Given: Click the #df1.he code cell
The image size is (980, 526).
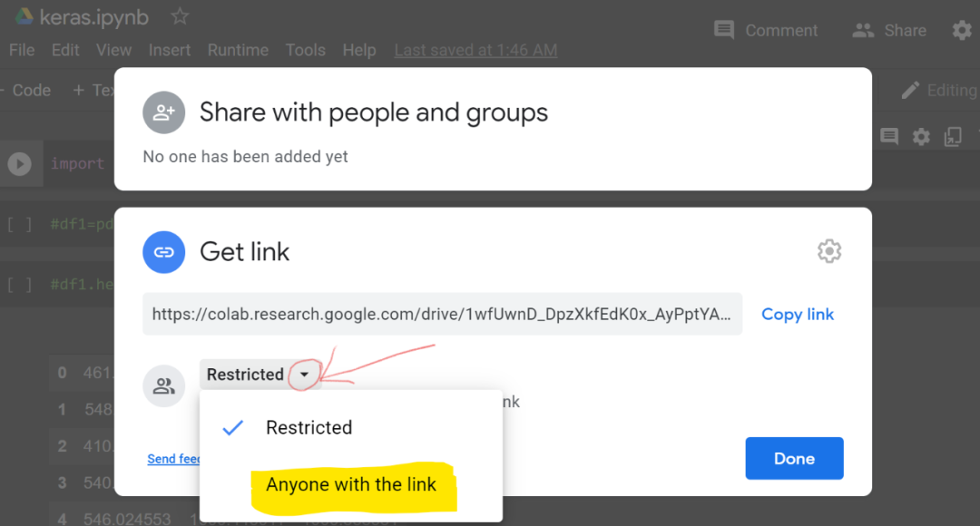Looking at the screenshot, I should (x=82, y=285).
